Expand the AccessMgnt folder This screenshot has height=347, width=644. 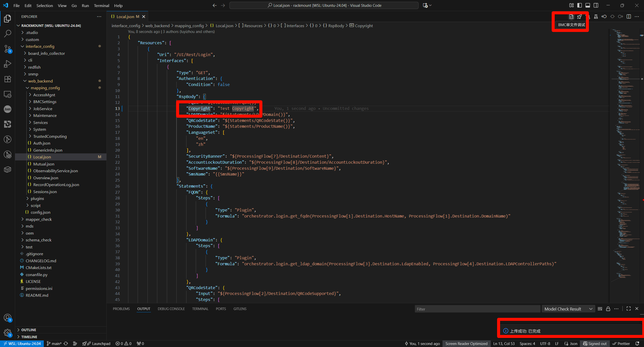(44, 95)
